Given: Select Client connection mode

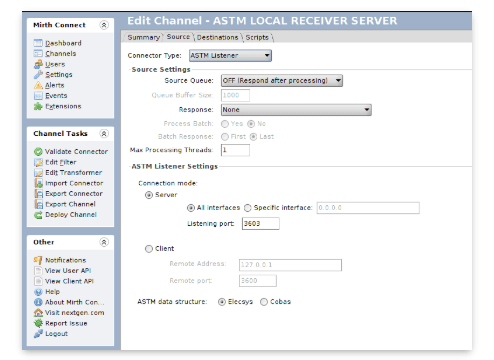Looking at the screenshot, I should pyautogui.click(x=149, y=249).
